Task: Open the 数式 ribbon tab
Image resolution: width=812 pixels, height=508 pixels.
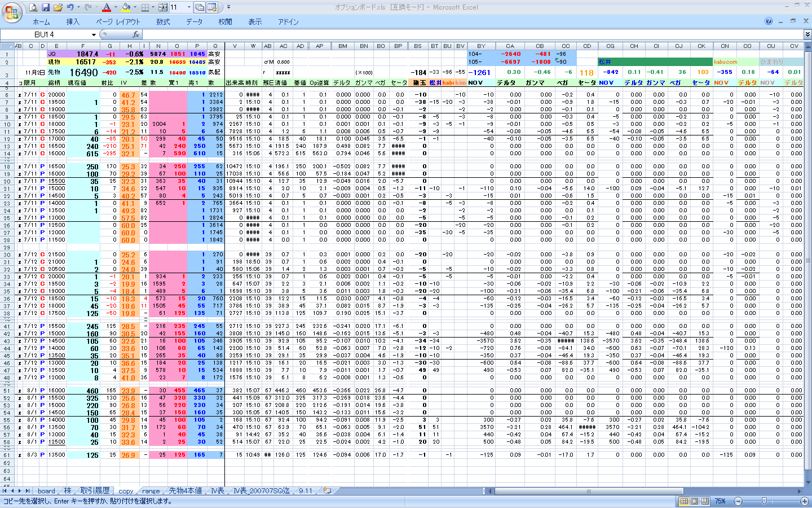Action: [163, 21]
